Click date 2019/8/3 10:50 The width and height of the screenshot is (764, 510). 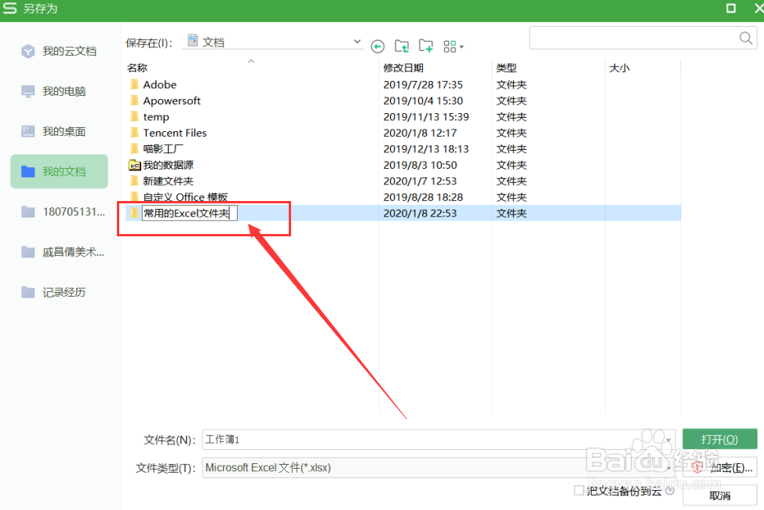(420, 165)
